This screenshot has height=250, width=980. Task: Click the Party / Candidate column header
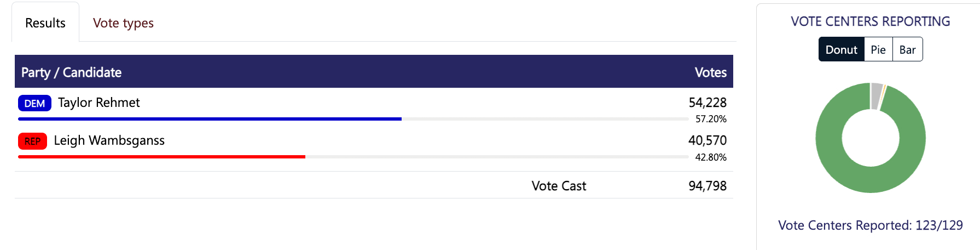(x=71, y=72)
